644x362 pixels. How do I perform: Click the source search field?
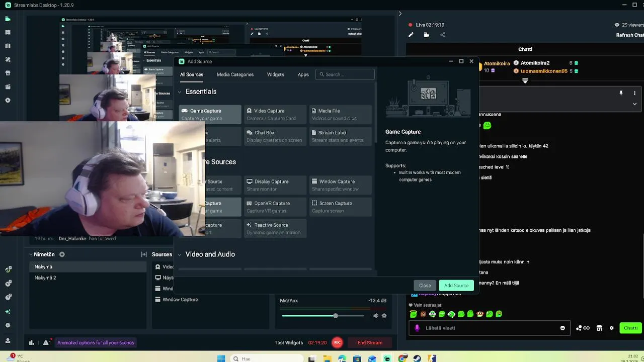pos(345,74)
